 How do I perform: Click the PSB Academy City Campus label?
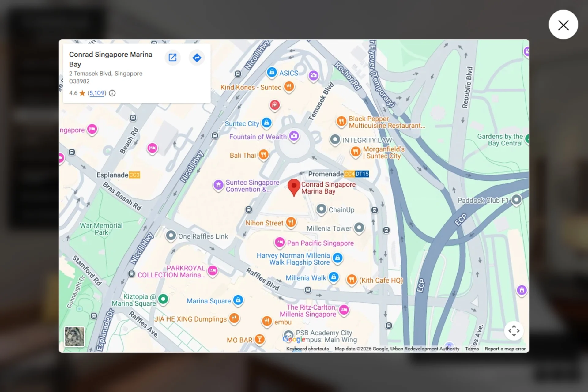coord(326,336)
